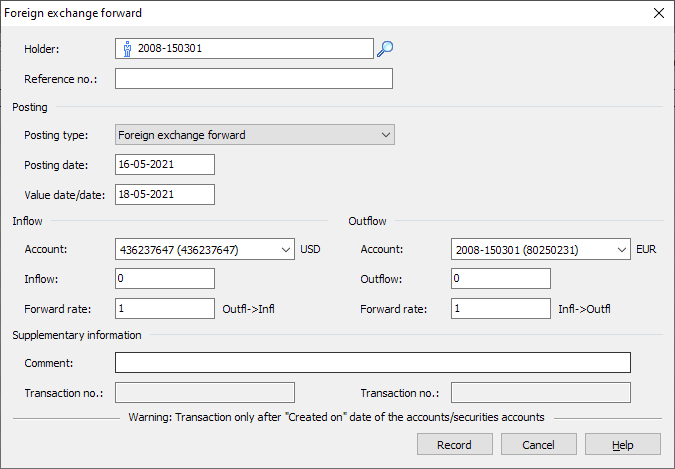Click the magnifier search icon beside Holder
Image resolution: width=675 pixels, height=469 pixels.
385,48
